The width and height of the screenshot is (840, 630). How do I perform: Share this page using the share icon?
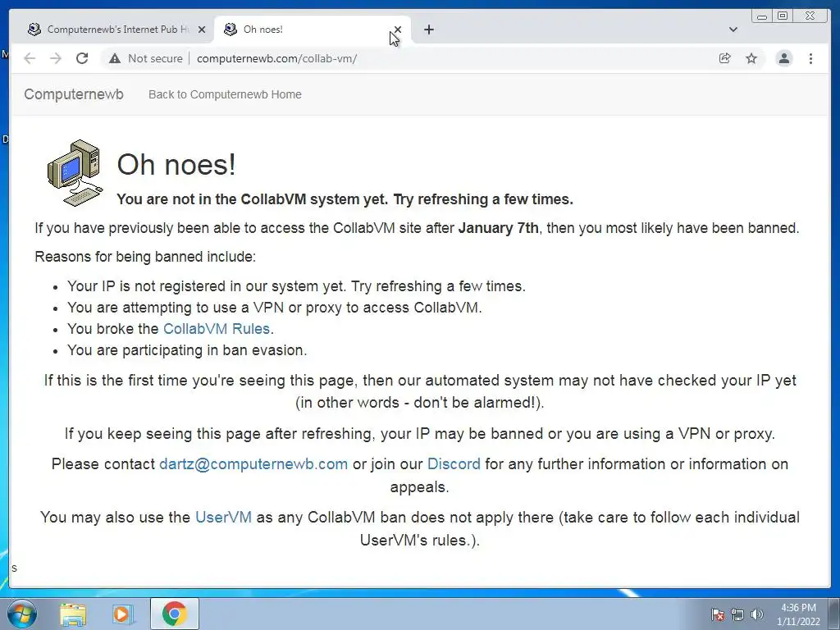point(725,58)
